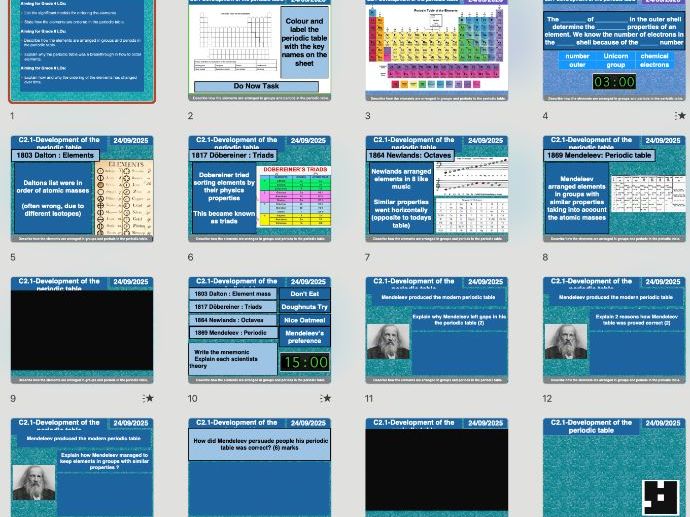Viewport: 690px width, 517px height.
Task: Select the 6 marks Mendeleev persuade question slide
Action: (260, 468)
